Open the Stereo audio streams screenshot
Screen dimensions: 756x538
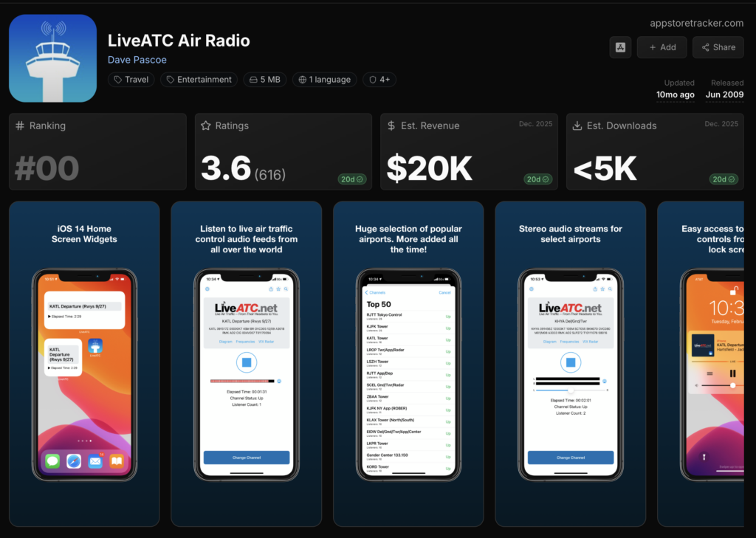click(570, 363)
